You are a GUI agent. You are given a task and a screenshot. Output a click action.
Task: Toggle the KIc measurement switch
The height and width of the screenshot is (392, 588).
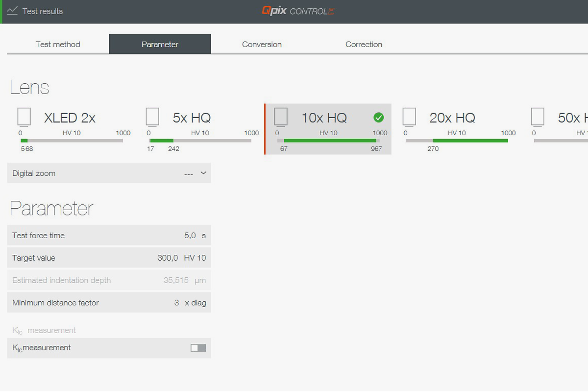click(x=198, y=348)
